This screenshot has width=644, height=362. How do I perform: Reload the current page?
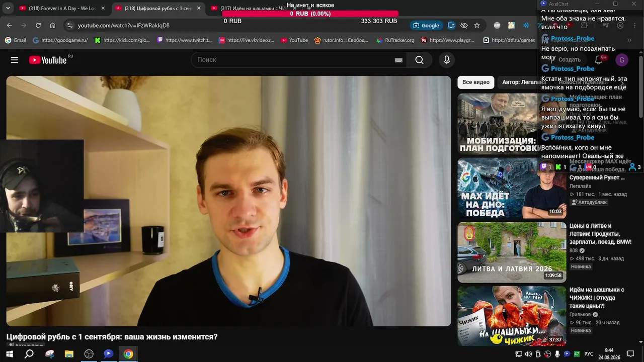(x=38, y=25)
